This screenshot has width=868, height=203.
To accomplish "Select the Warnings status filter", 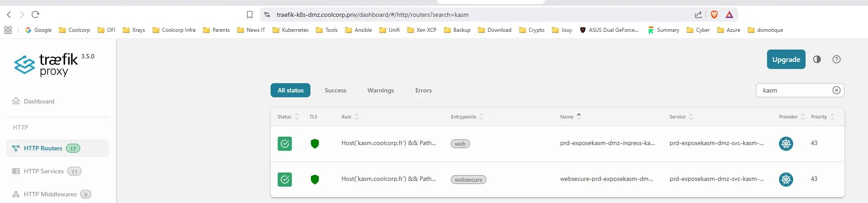I will pyautogui.click(x=380, y=90).
